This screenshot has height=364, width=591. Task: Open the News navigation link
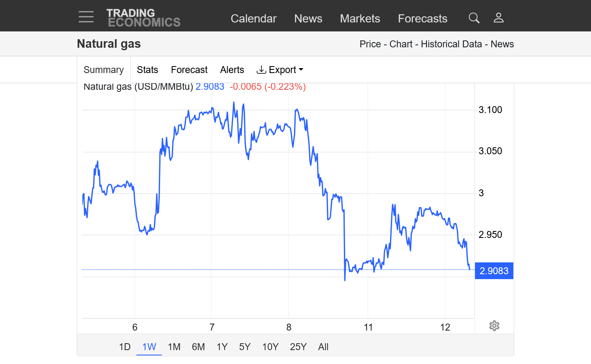(308, 18)
